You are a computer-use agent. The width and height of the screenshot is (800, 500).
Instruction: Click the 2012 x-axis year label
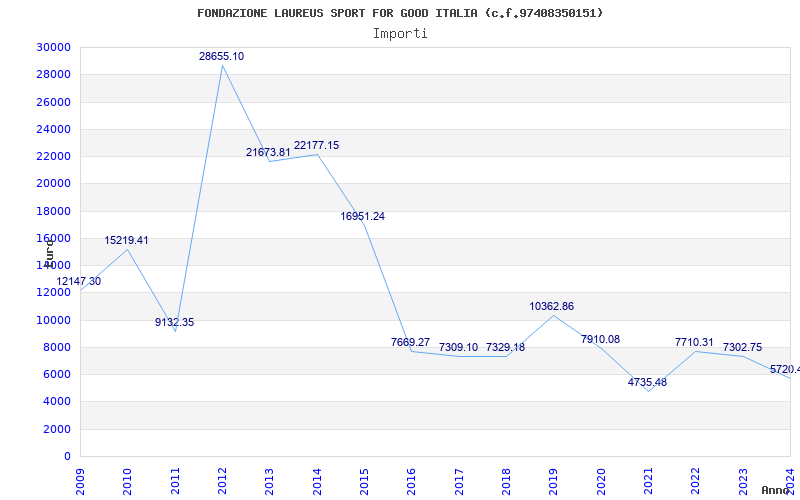(x=222, y=482)
